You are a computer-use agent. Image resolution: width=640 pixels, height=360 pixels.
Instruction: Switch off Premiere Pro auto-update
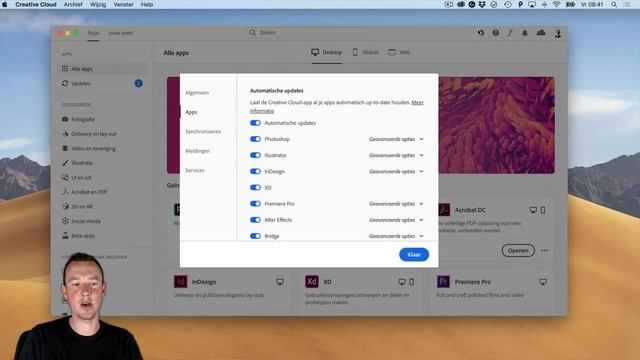[255, 204]
